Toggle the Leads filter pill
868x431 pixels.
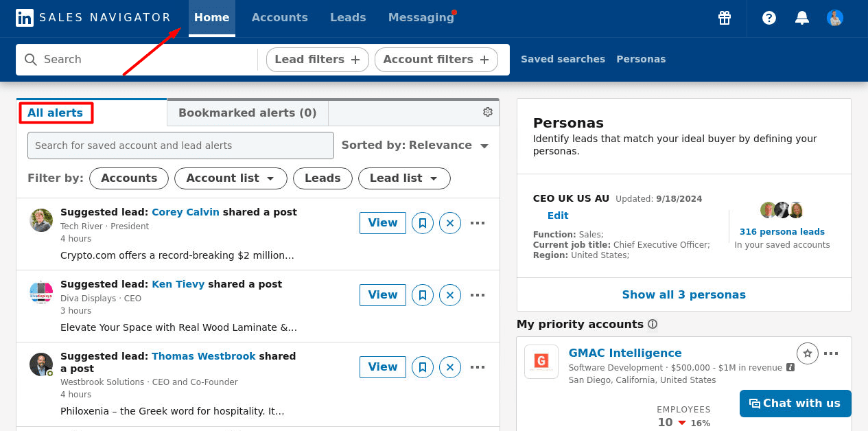(322, 178)
